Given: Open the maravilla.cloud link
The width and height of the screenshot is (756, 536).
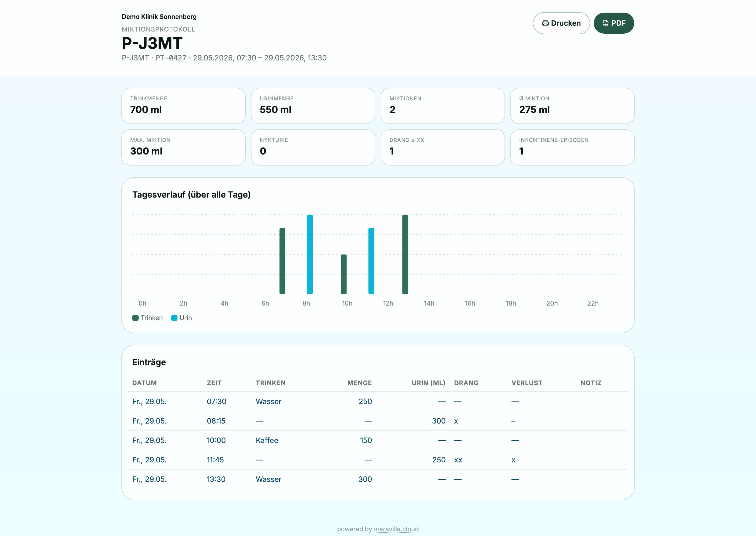Looking at the screenshot, I should click(396, 529).
